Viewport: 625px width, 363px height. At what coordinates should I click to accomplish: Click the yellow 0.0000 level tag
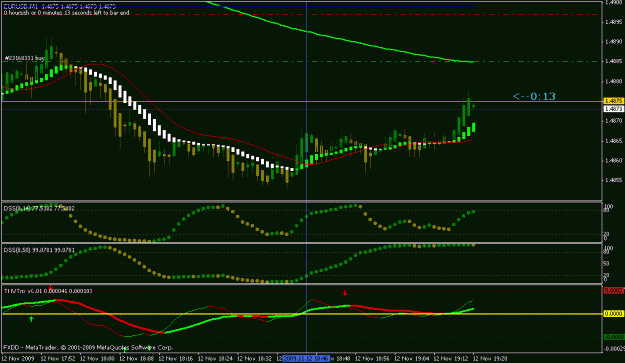point(614,314)
